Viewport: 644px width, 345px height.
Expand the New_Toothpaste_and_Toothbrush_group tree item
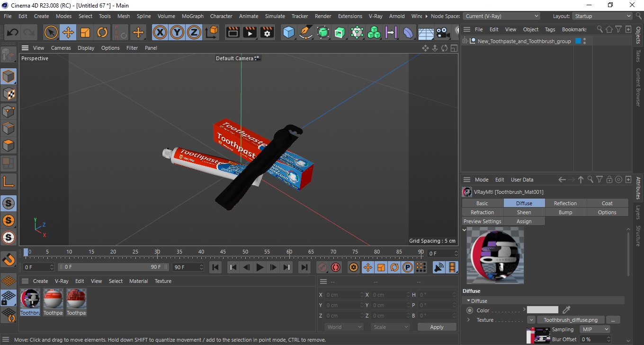tap(465, 41)
